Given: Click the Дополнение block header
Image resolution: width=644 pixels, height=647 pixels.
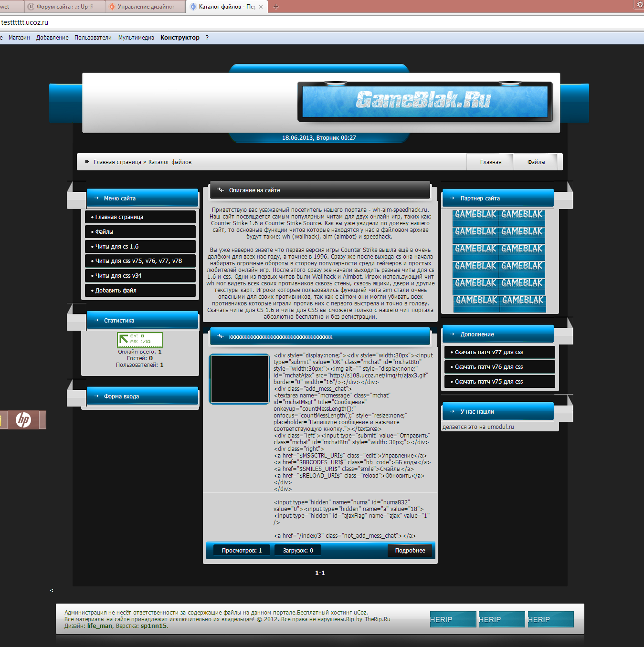Looking at the screenshot, I should pos(498,334).
